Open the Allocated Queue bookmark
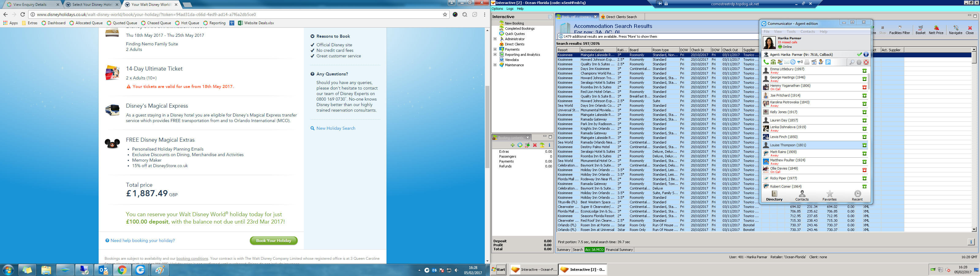This screenshot has height=276, width=980. point(86,23)
